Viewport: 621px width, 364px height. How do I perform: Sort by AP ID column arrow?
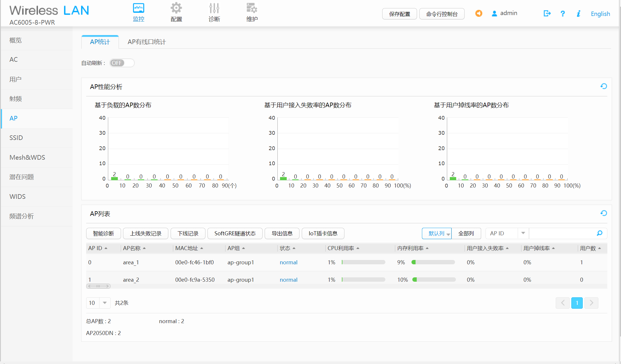[106, 248]
